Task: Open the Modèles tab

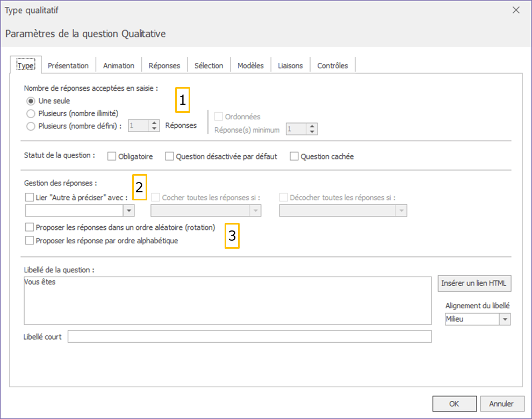Action: tap(251, 66)
